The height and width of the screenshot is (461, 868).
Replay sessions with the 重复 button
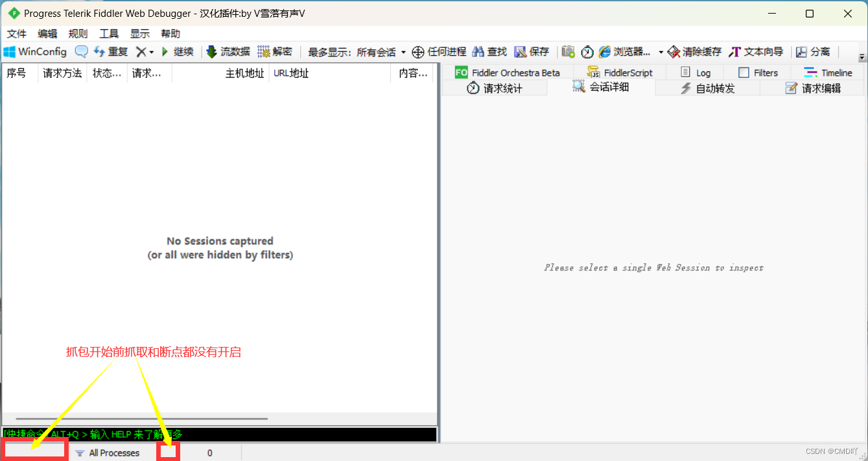[x=111, y=52]
